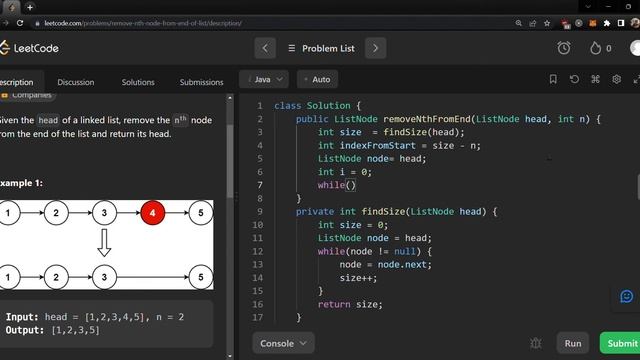Click 'int indexFromStart = size - n;' line
The width and height of the screenshot is (640, 360).
coord(399,145)
